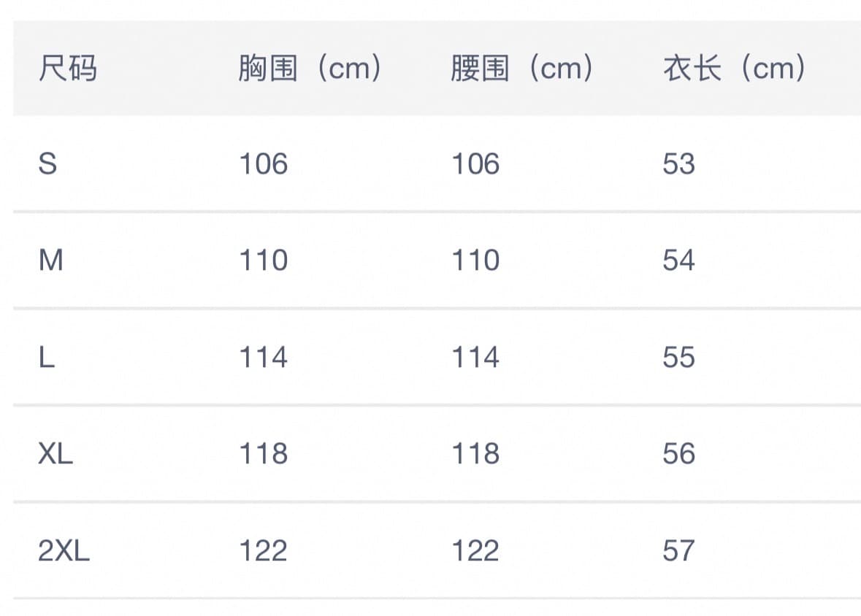Click the 尺码 column header
Image resolution: width=861 pixels, height=616 pixels.
[67, 69]
